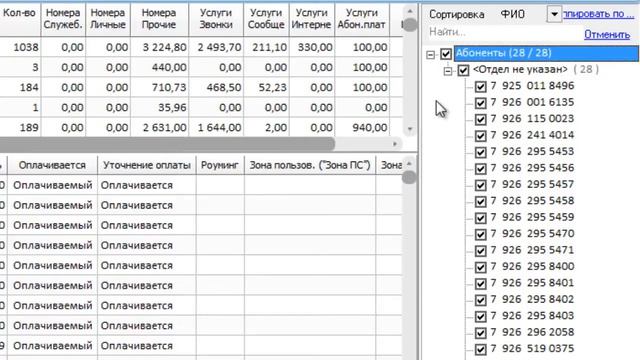The height and width of the screenshot is (360, 640).
Task: Select cell with value 35,96
Action: [x=159, y=107]
